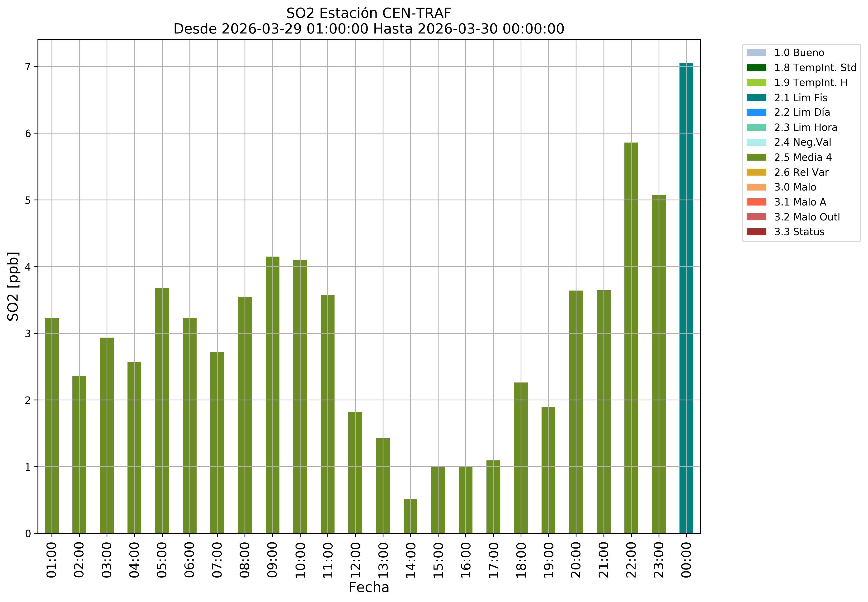Click the 01:00 x-axis tick label
The image size is (868, 602).
[52, 560]
